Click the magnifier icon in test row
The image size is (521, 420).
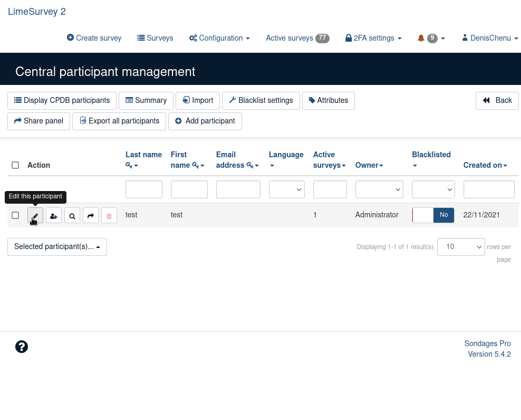tap(72, 216)
